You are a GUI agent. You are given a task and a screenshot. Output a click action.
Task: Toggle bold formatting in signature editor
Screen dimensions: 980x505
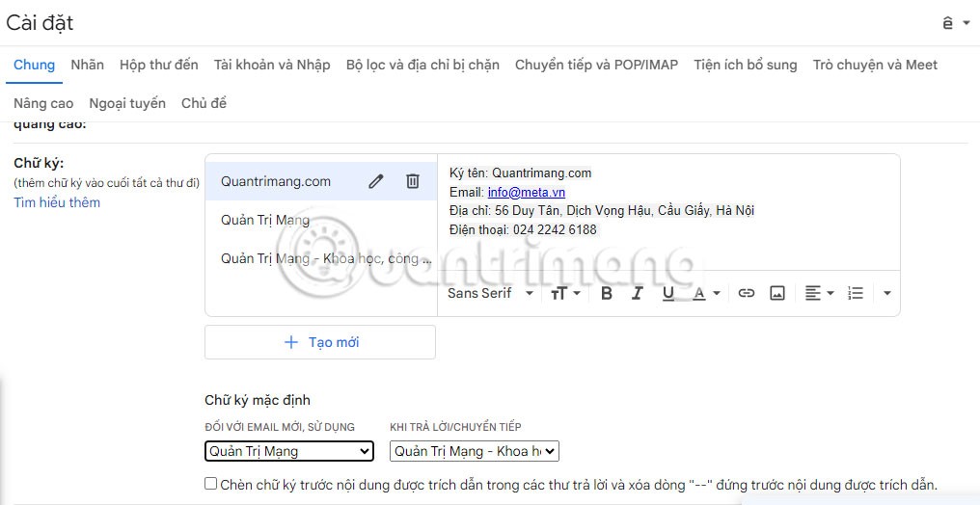tap(606, 293)
